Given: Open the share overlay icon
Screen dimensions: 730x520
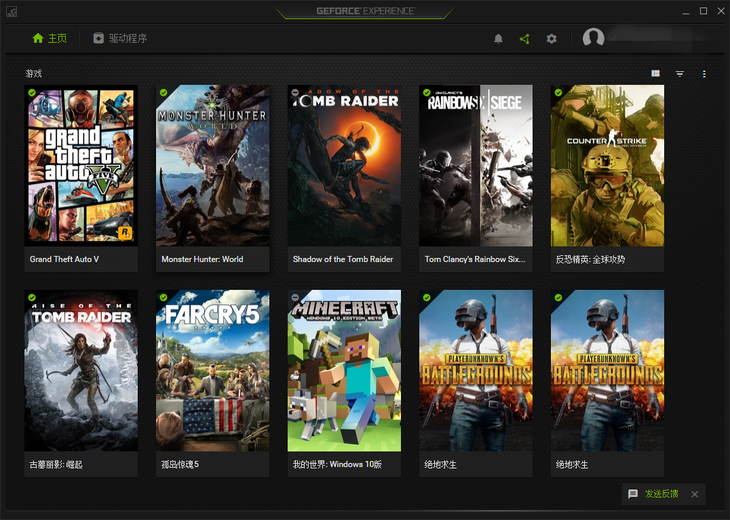Looking at the screenshot, I should [525, 39].
